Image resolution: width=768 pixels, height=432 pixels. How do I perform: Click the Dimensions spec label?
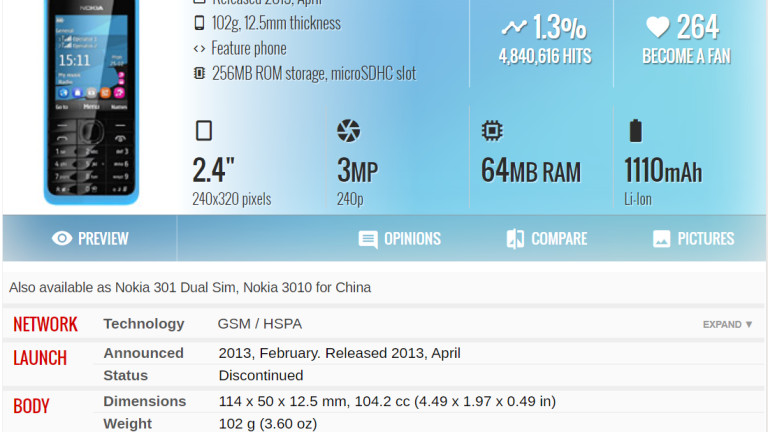click(145, 401)
